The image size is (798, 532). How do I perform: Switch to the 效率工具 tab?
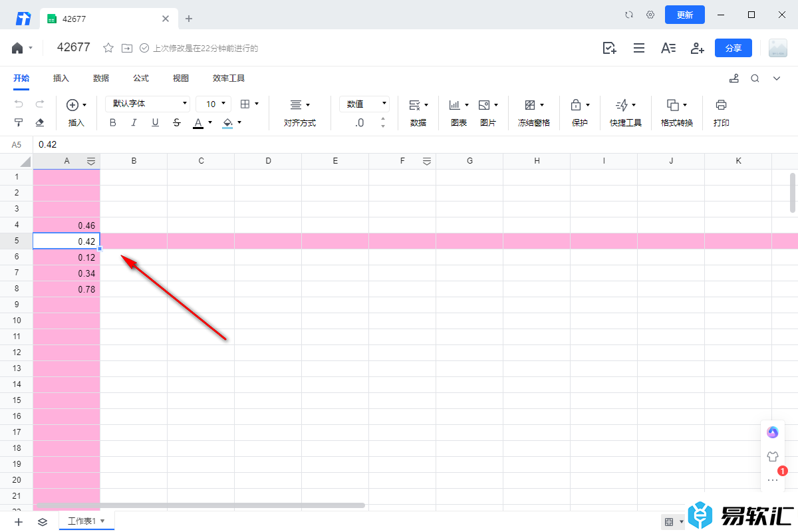[229, 78]
